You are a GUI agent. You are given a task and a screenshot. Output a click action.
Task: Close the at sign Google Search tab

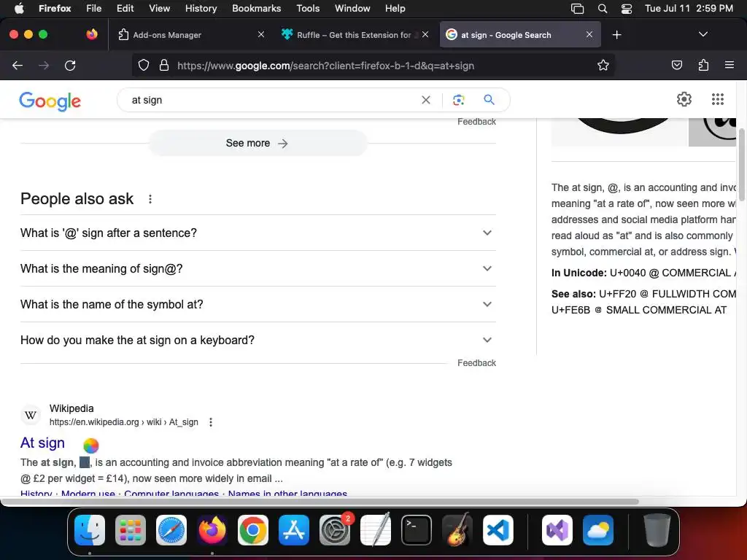click(589, 34)
